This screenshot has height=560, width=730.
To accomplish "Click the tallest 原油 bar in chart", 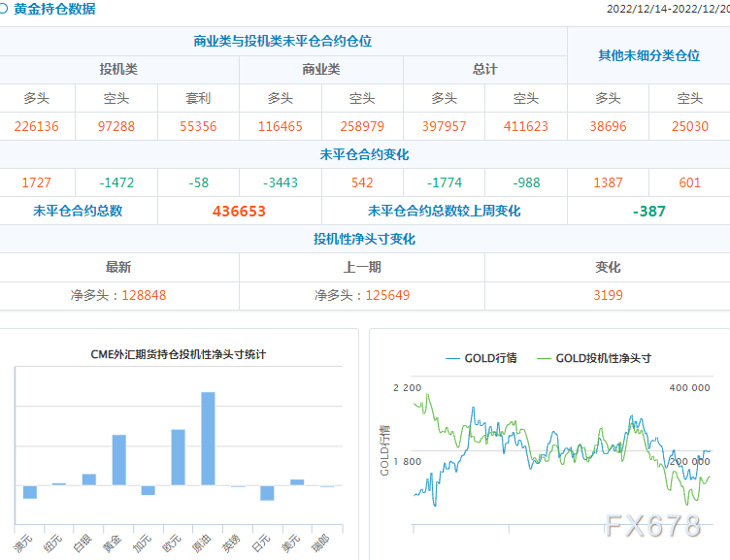I will tap(208, 438).
